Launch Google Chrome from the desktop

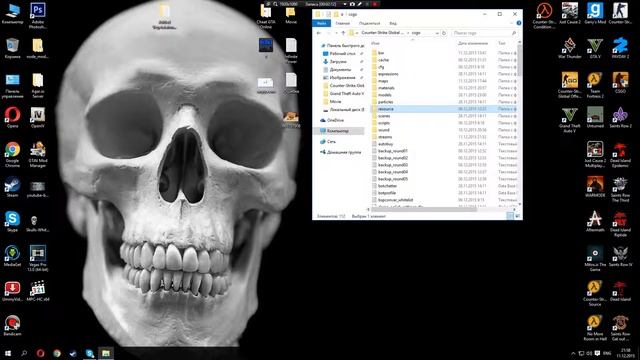pos(12,154)
